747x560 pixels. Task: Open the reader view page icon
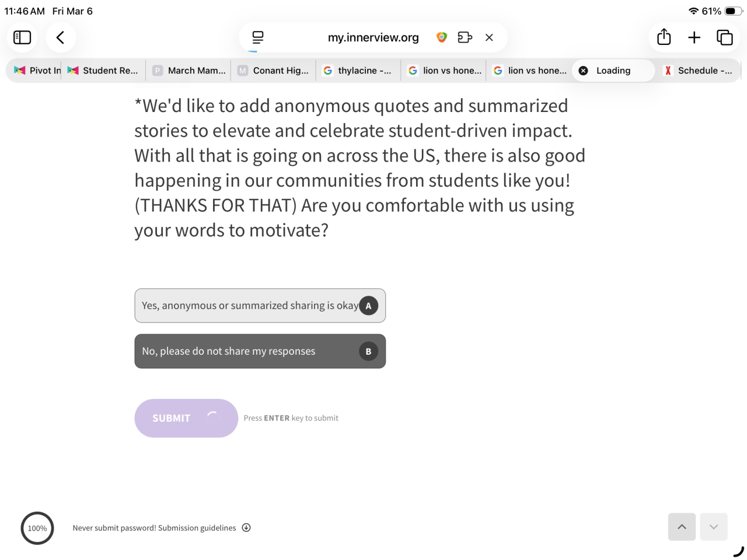[x=257, y=37]
